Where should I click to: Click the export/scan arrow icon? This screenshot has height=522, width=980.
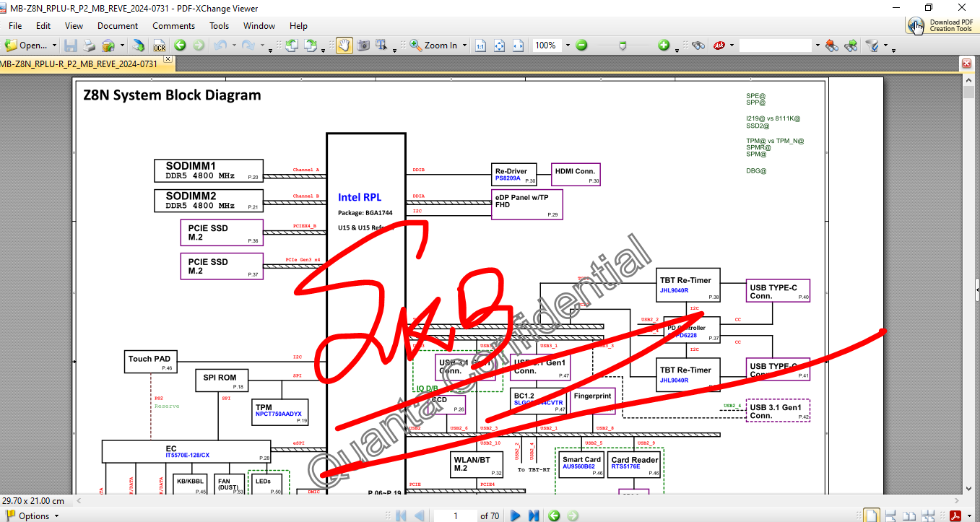pyautogui.click(x=140, y=45)
